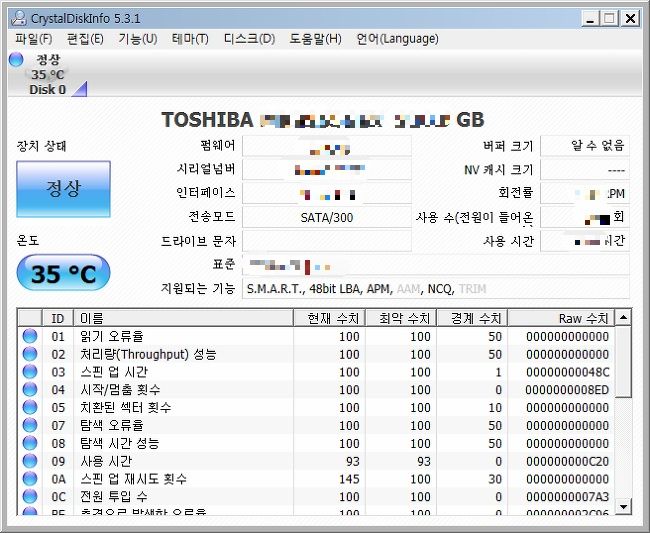Click the TOSHIBA drive model title
Screen dimensions: 650x533
click(x=323, y=120)
